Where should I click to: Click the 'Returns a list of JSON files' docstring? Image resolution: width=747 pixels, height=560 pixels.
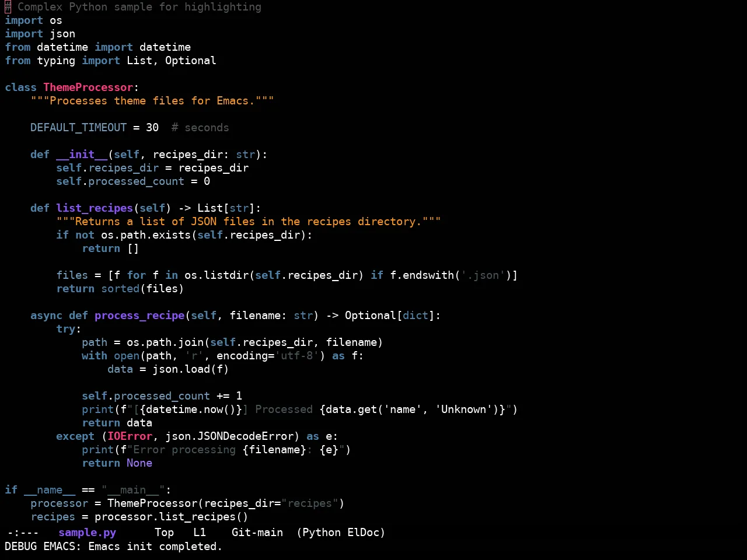point(249,222)
